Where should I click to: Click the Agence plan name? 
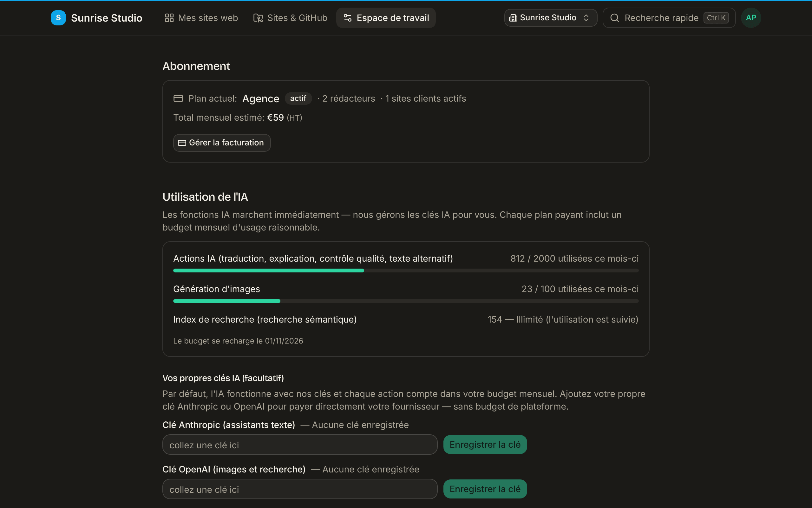pos(261,98)
